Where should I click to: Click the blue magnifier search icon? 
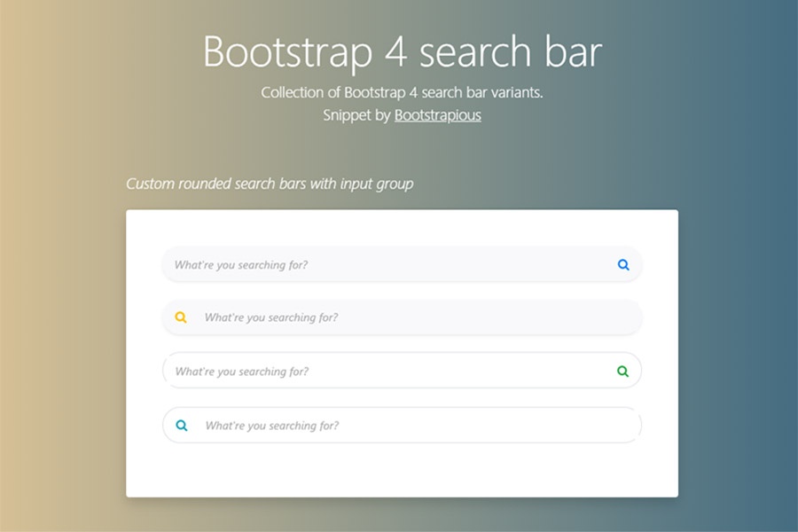tap(623, 265)
